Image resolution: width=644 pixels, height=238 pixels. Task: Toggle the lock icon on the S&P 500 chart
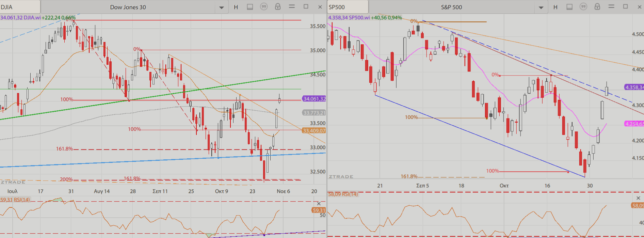coord(597,6)
